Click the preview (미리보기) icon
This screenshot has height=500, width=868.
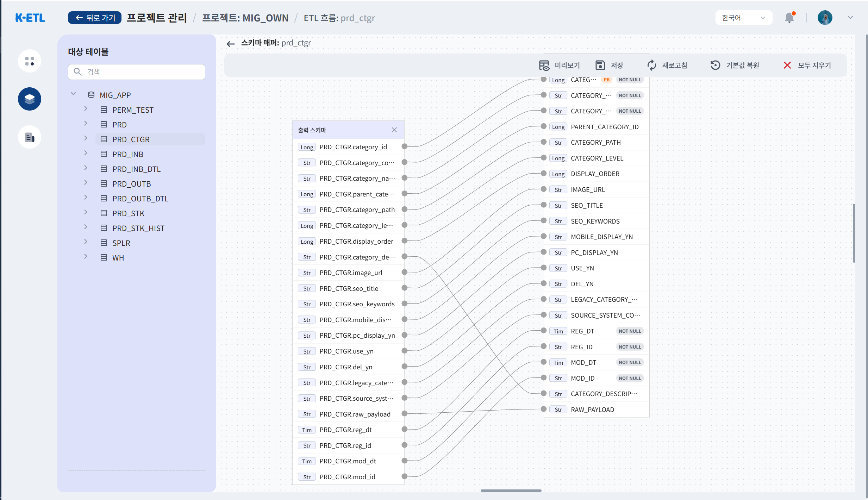tap(544, 65)
